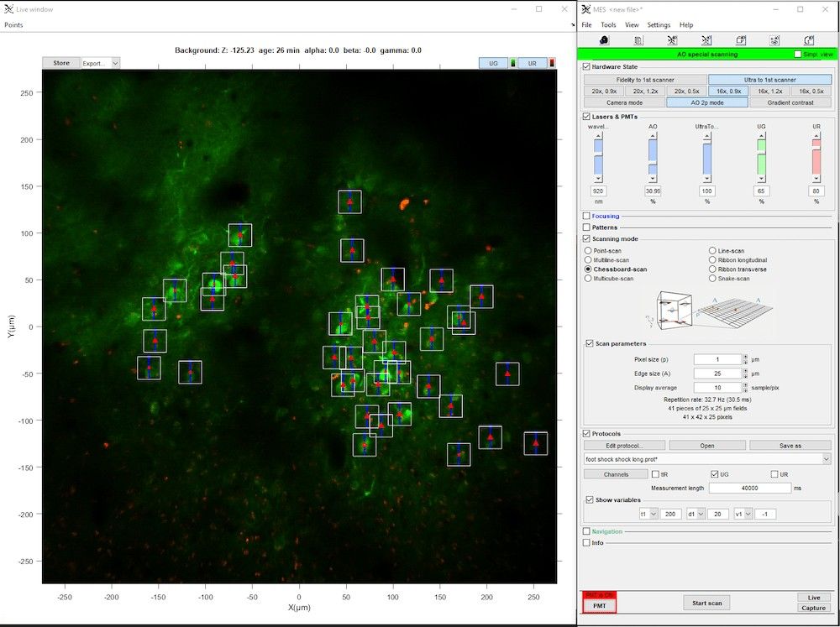Click the Edit protocol button
The image size is (840, 627).
(x=623, y=446)
